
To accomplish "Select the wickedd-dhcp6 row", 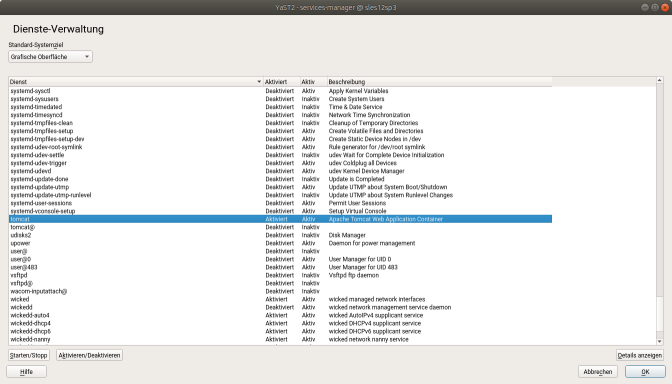I will point(280,331).
